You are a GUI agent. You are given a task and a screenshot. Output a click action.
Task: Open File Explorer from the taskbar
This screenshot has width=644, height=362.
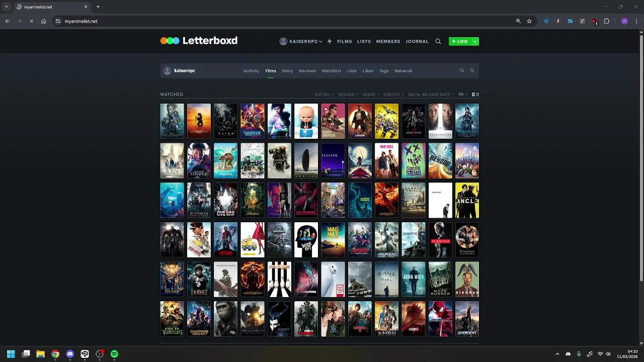pos(41,354)
